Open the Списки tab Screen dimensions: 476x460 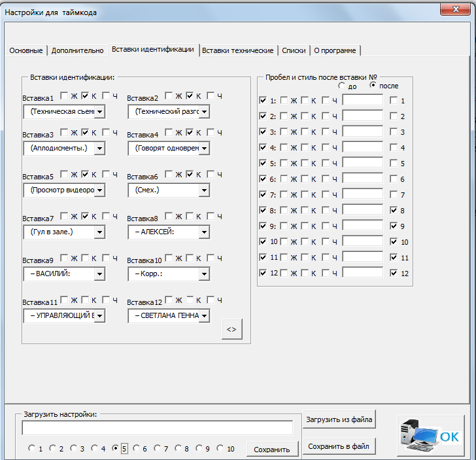coord(294,50)
